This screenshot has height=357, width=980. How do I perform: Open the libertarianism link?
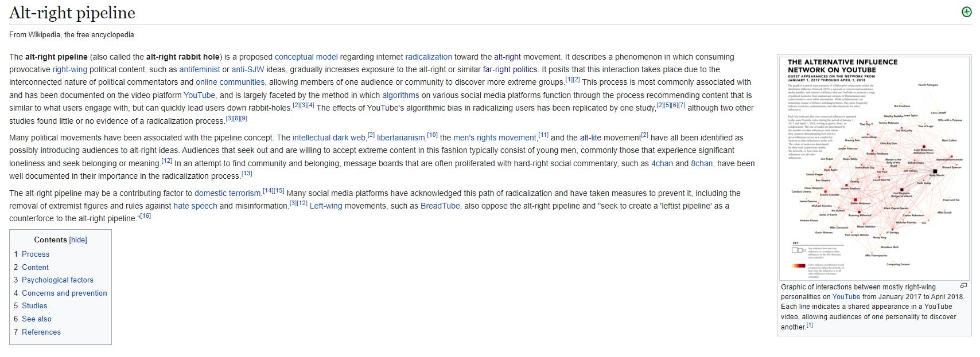(x=401, y=138)
